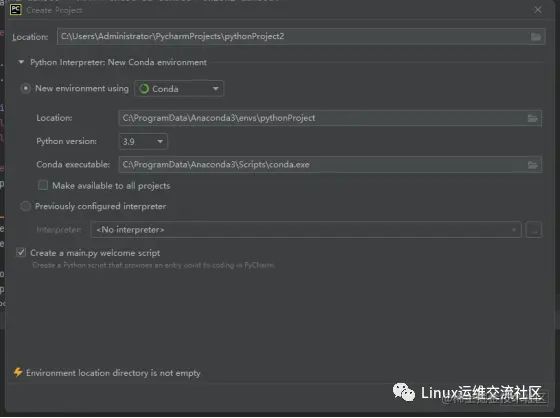The width and height of the screenshot is (560, 418).
Task: Uncheck Create a main.py welcome script
Action: 21,253
